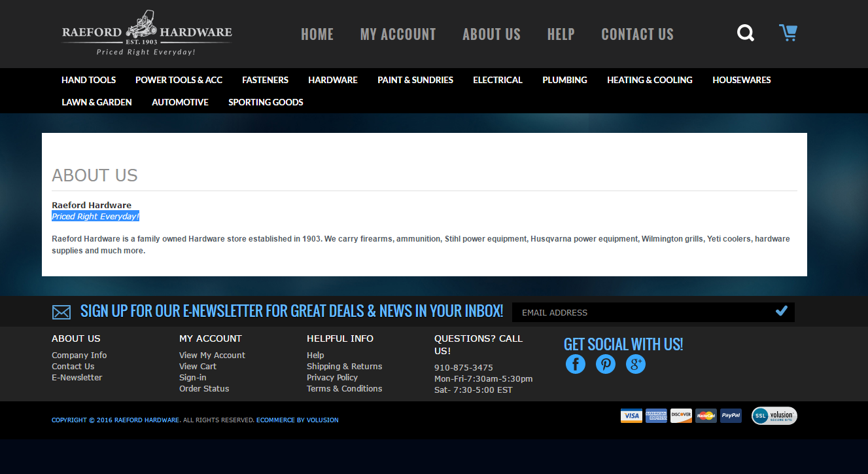The width and height of the screenshot is (868, 474).
Task: Go to the Home page
Action: pos(317,34)
